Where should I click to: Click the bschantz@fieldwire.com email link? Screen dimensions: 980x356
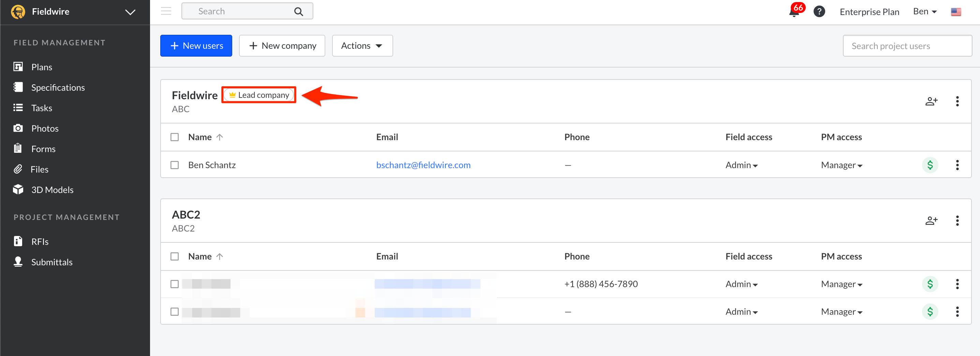[x=423, y=165]
